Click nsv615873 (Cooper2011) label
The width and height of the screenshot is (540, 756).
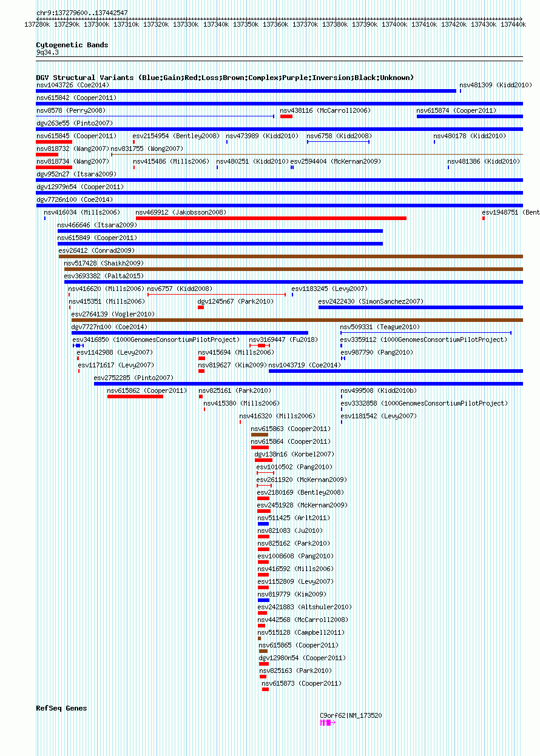(x=302, y=683)
